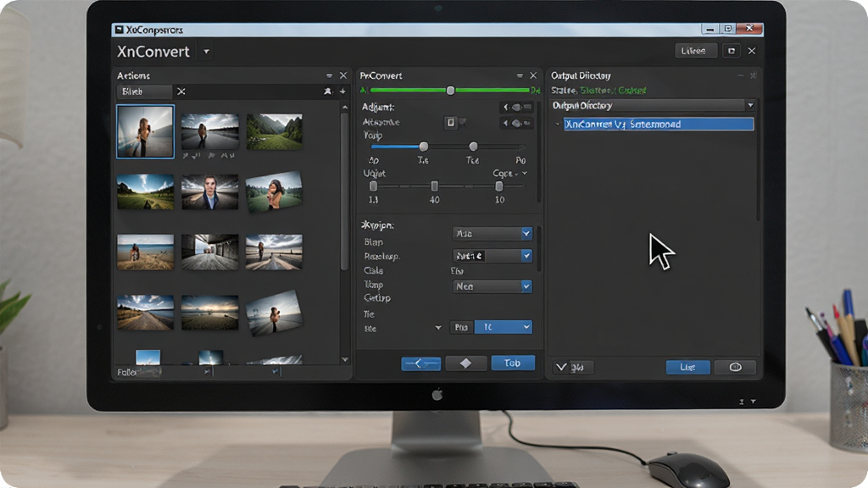Select the dark corridor thumbnail
Viewport: 868px width, 488px height.
[210, 252]
